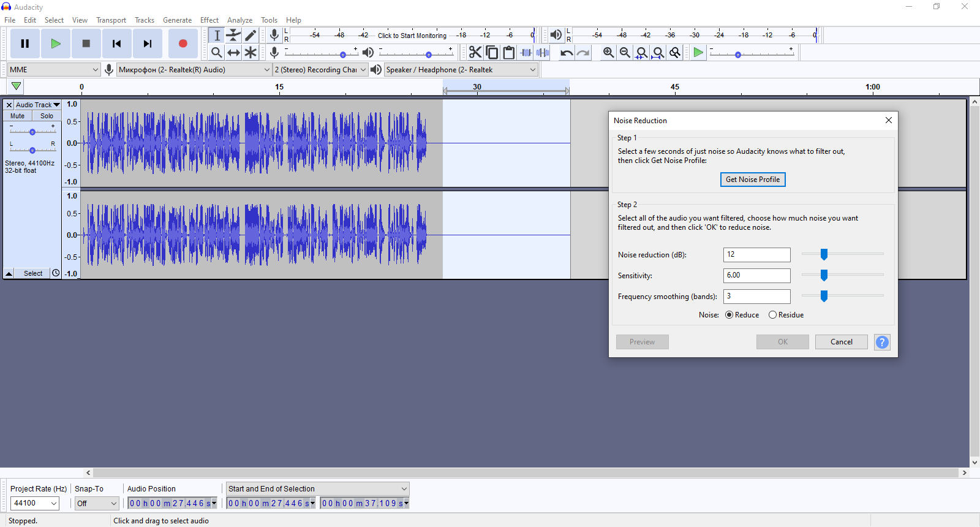Screen dimensions: 980x527
Task: Pick the Selection (I-beam) tool
Action: [217, 36]
